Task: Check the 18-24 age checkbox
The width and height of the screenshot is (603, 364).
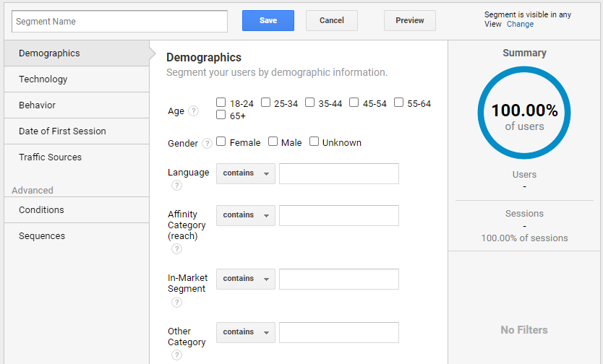Action: tap(221, 103)
